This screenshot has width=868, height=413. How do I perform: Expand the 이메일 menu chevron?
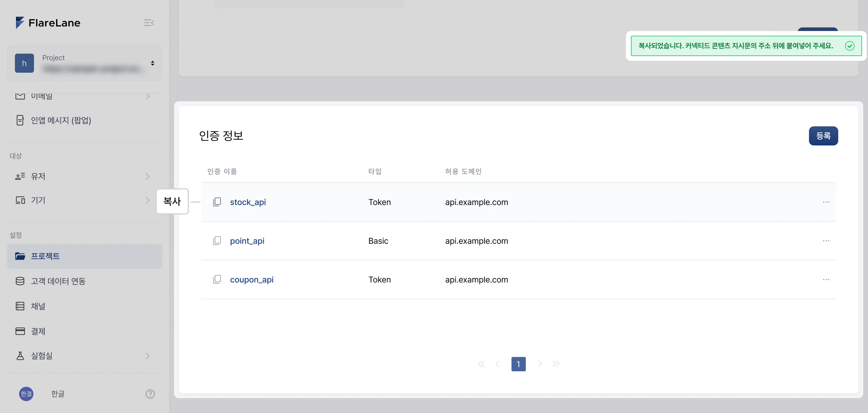point(148,96)
